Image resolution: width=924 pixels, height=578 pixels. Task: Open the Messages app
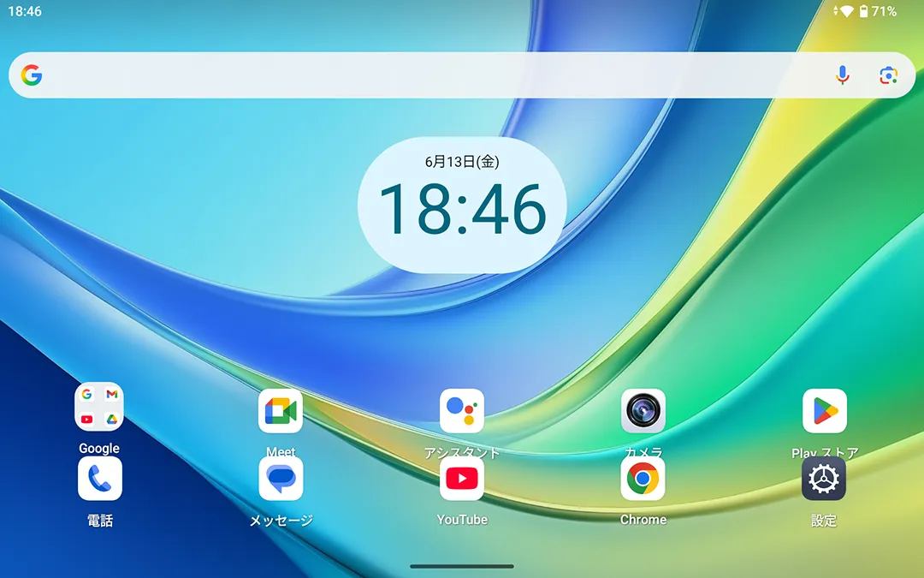click(281, 479)
